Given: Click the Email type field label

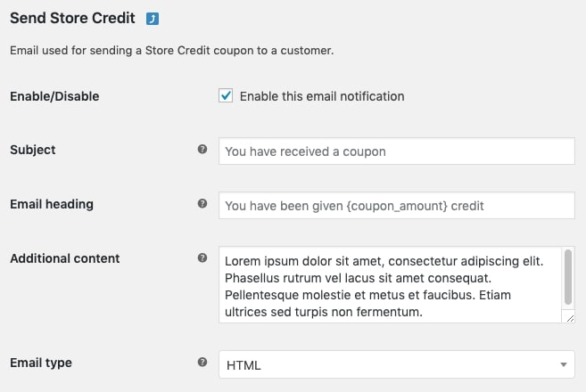Looking at the screenshot, I should coord(41,363).
